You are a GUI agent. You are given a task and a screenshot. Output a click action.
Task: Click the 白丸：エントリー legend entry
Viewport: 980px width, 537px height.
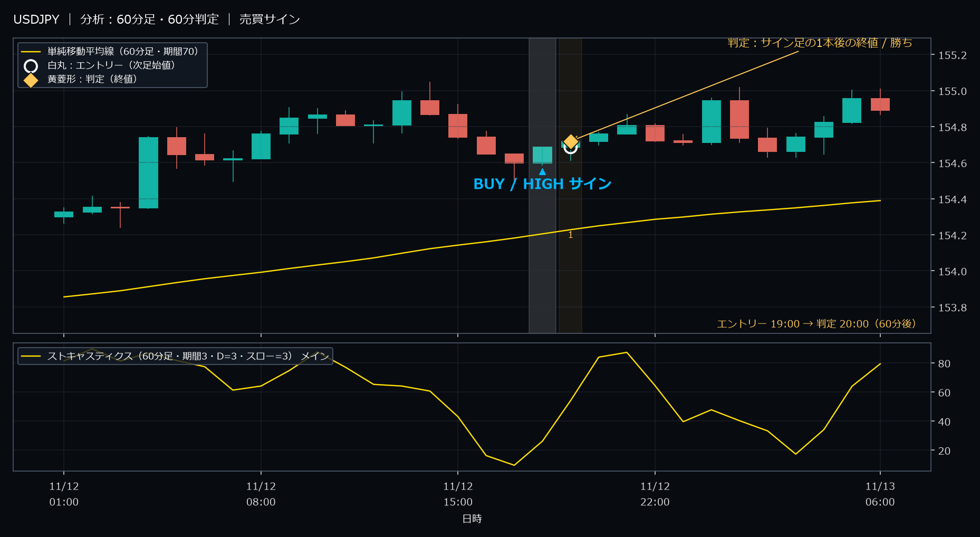[x=111, y=65]
